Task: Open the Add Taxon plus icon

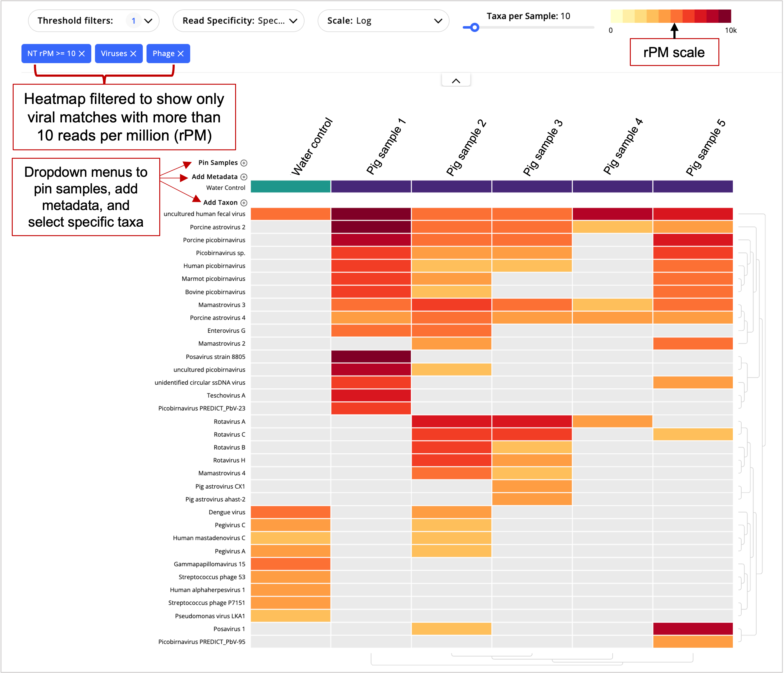Action: (x=244, y=202)
